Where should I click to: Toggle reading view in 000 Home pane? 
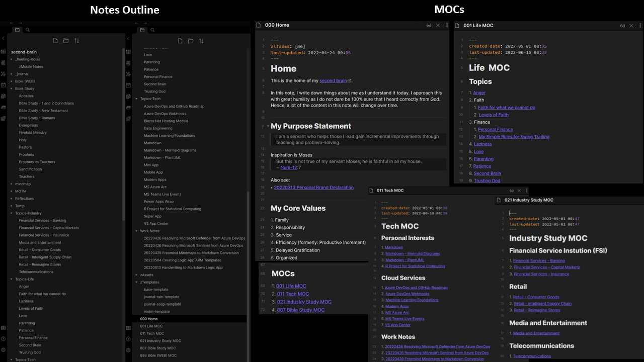(x=429, y=25)
